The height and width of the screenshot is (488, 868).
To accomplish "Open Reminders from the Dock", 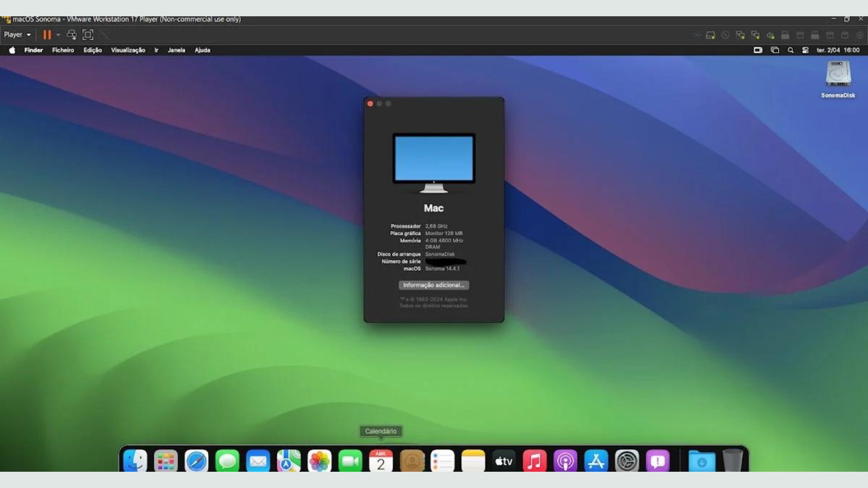I will point(443,461).
